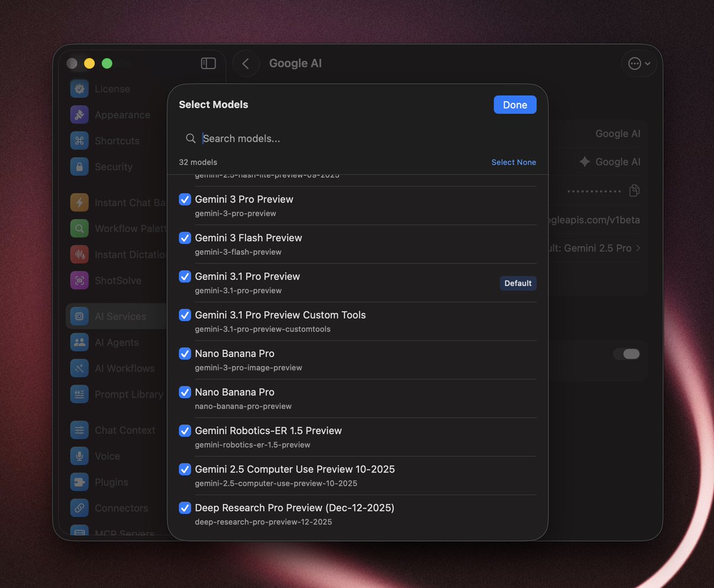Screen dimensions: 714x588
Task: Open the default model Gemini 2.5 Pro chevron
Action: point(638,248)
